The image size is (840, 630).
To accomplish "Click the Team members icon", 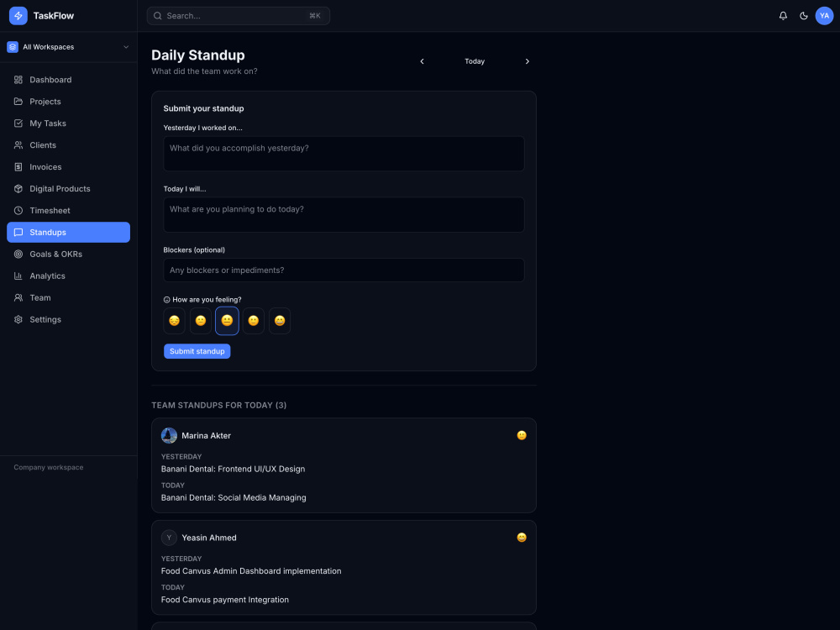I will pos(18,297).
